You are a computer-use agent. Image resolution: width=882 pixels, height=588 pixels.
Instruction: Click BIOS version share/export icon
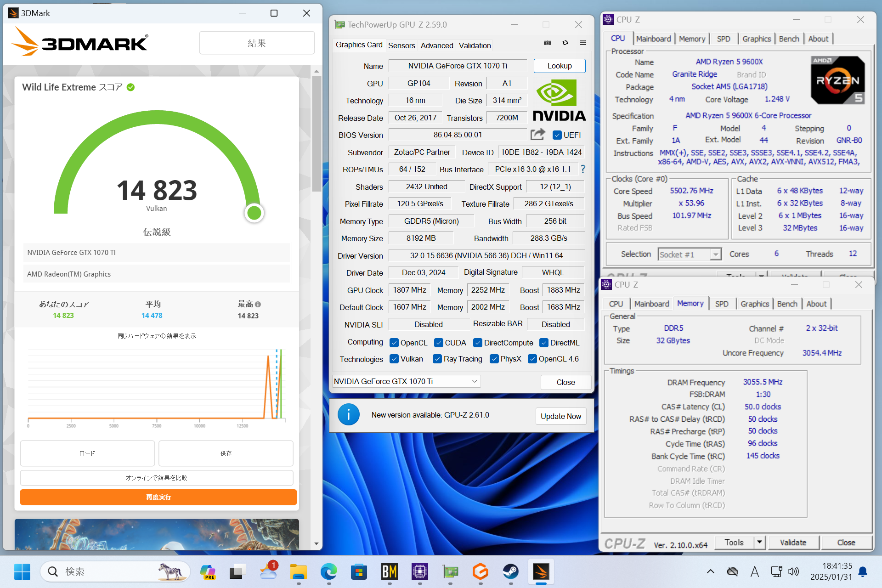[x=538, y=134]
